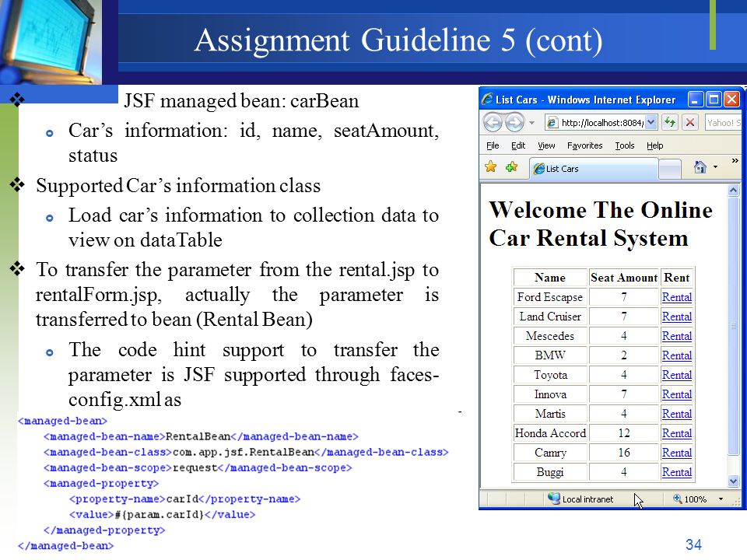Open the View menu
Image resolution: width=747 pixels, height=560 pixels.
546,145
